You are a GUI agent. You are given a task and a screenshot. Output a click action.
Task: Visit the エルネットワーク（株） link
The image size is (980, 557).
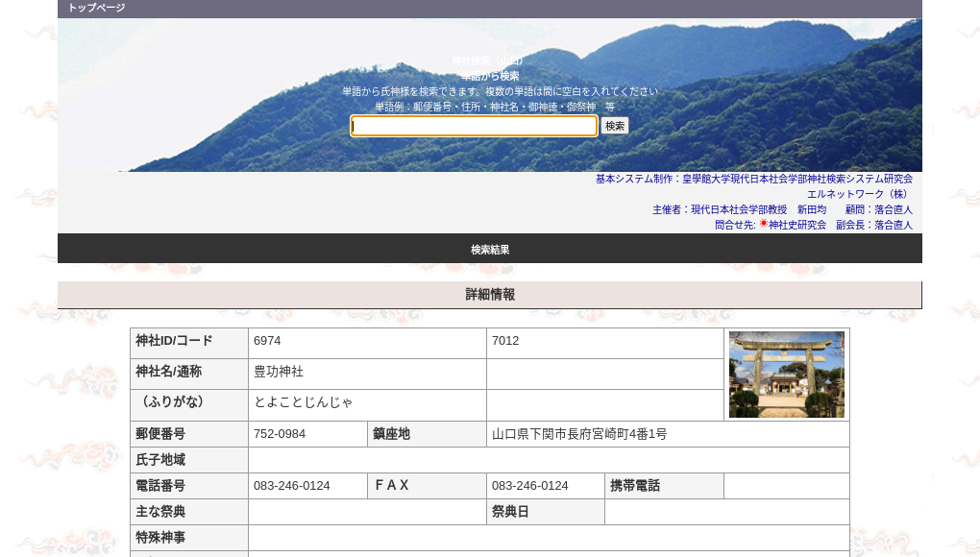[857, 193]
